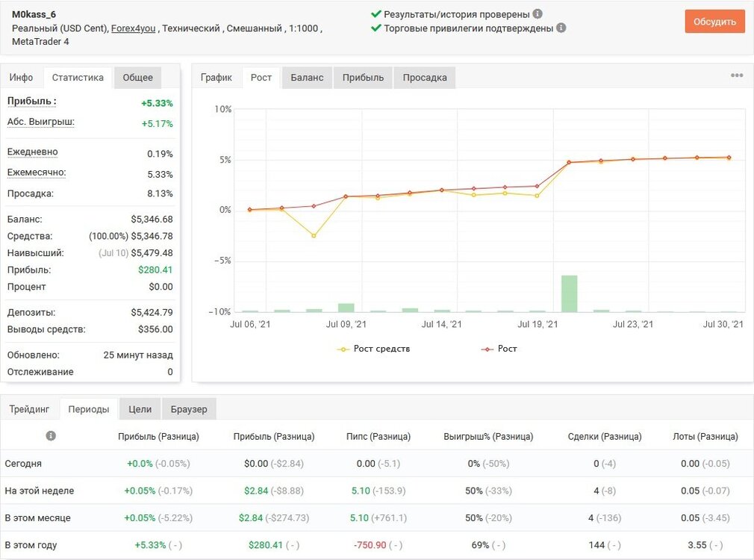Screen dimensions: 754x560
Task: Open the Трейдинг tab
Action: 29,409
